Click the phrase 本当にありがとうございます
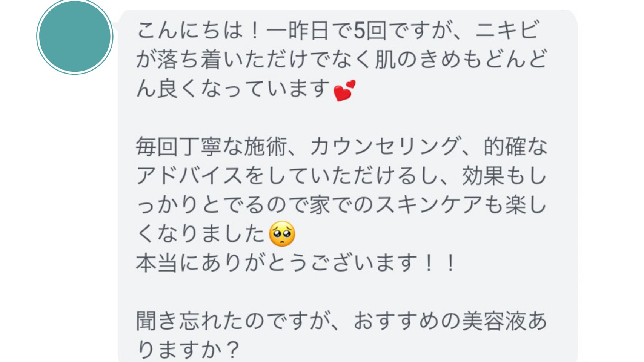 (277, 263)
